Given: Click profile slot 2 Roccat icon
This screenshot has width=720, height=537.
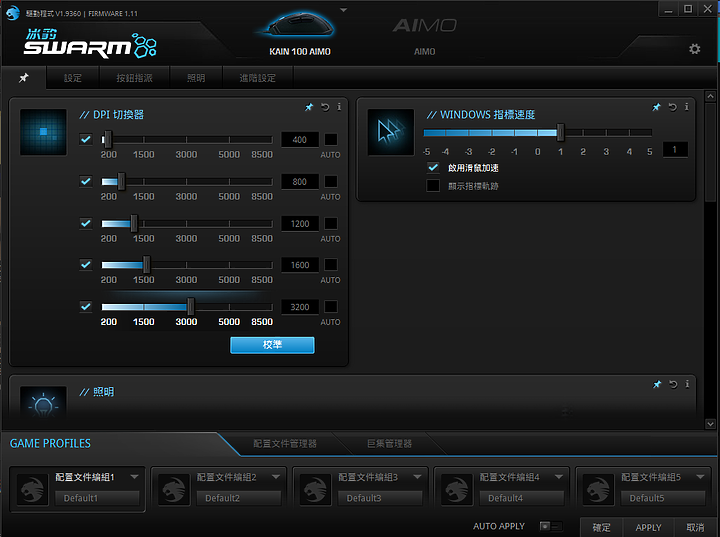Looking at the screenshot, I should click(174, 490).
